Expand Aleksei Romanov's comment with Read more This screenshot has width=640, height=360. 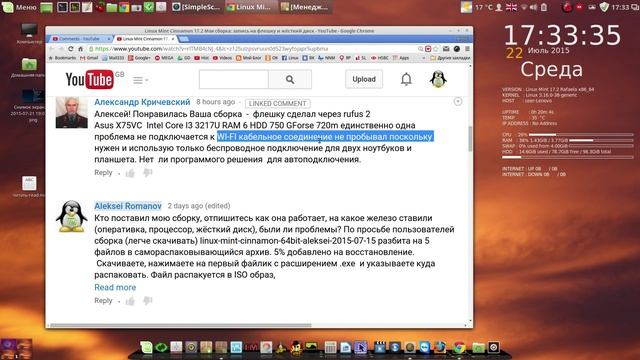tap(115, 287)
